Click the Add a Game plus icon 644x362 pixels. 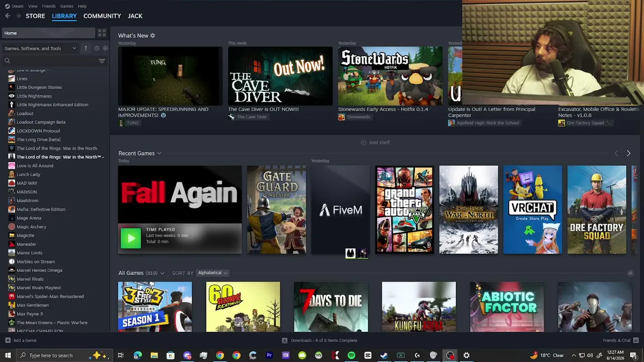tap(8, 340)
